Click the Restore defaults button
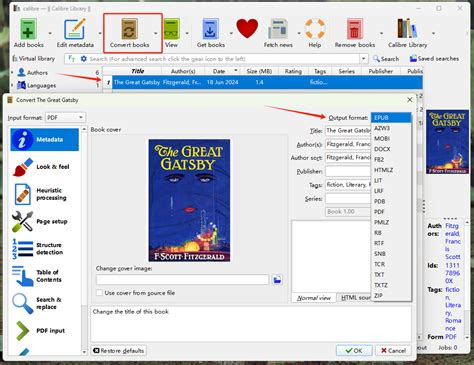 (x=119, y=351)
